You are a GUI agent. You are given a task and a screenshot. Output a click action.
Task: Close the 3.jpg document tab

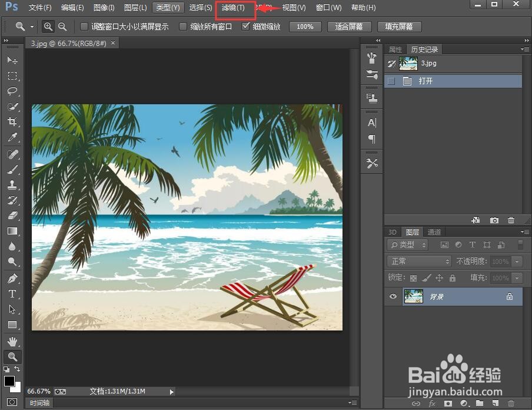[x=113, y=43]
